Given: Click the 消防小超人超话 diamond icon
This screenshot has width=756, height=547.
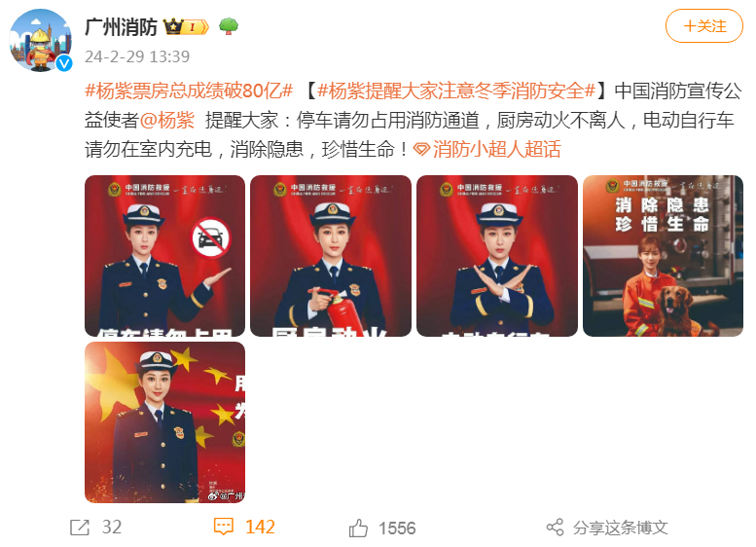Looking at the screenshot, I should pyautogui.click(x=421, y=150).
